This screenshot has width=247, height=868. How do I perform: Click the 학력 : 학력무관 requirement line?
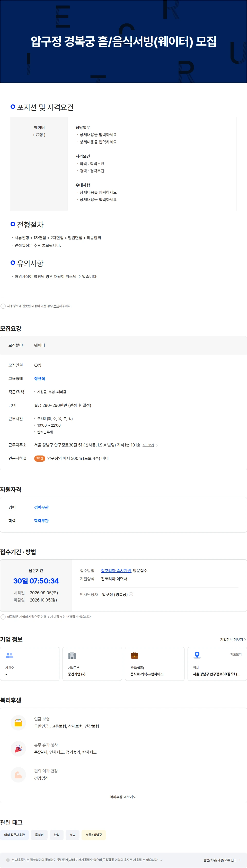[x=92, y=164]
